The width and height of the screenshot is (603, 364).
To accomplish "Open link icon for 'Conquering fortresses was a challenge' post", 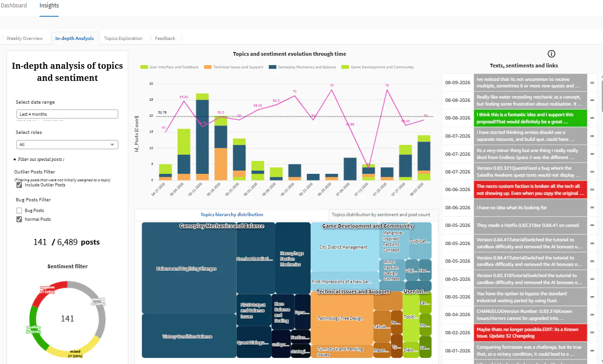I will tap(592, 351).
